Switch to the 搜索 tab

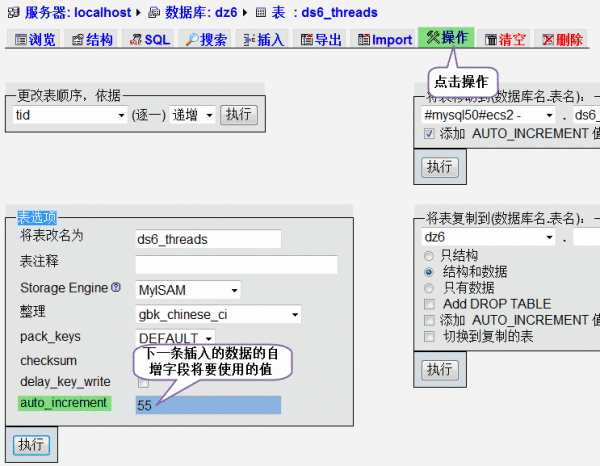point(205,39)
